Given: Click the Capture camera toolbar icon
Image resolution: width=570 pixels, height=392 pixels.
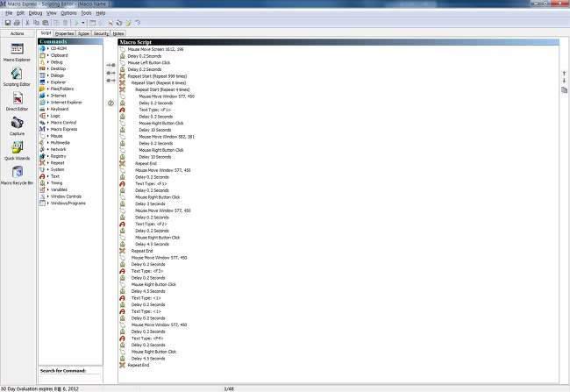Looking at the screenshot, I should point(119,23).
